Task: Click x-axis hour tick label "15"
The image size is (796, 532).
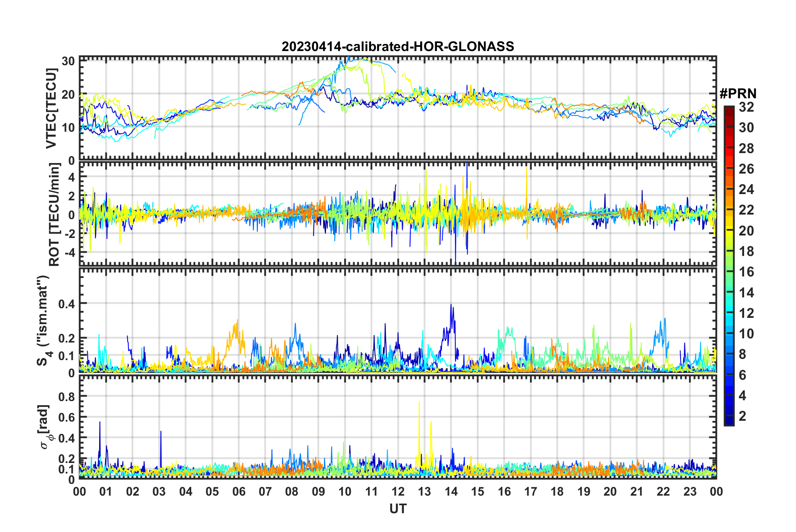Action: pyautogui.click(x=478, y=491)
